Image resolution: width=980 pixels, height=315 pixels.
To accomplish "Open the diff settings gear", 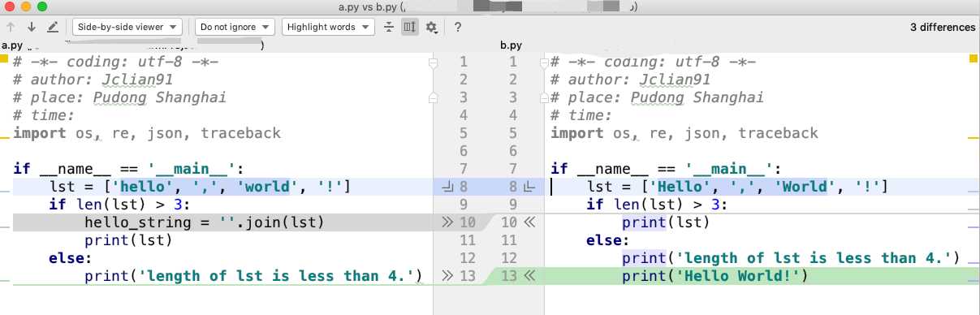I will click(432, 27).
